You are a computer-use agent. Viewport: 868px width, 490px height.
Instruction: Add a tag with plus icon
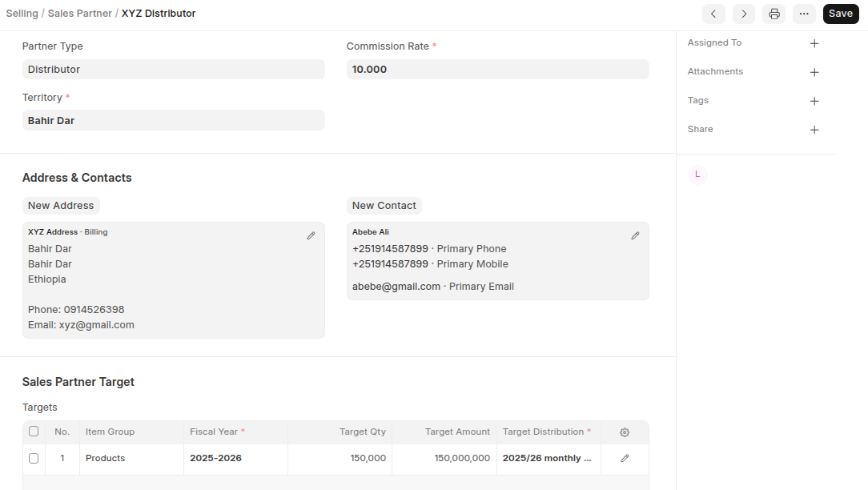pos(814,101)
